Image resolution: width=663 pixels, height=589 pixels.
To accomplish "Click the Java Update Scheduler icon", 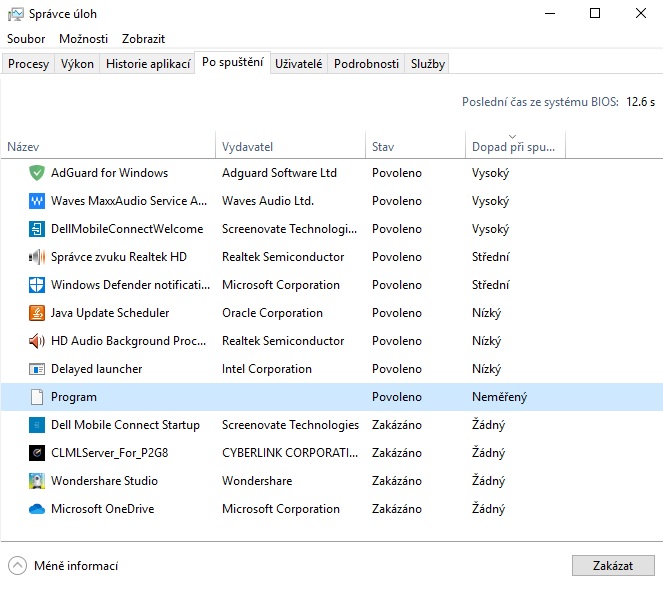I will 37,313.
